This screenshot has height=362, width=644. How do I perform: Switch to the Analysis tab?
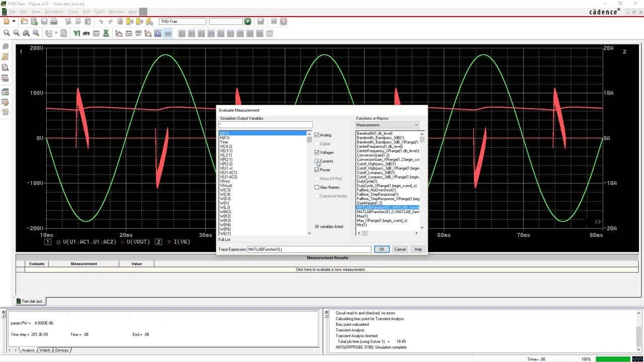click(x=28, y=350)
